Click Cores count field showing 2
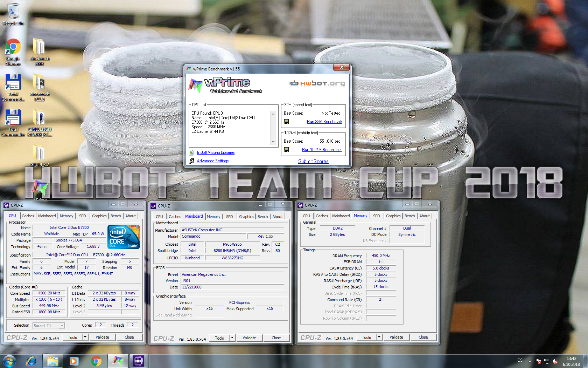The height and width of the screenshot is (368, 588). [x=101, y=325]
